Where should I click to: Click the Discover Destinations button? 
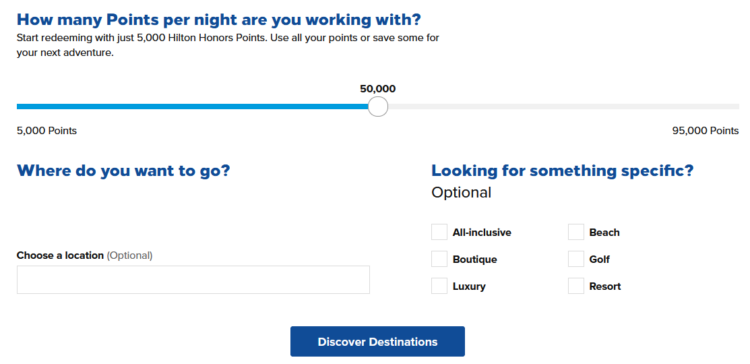pyautogui.click(x=377, y=342)
